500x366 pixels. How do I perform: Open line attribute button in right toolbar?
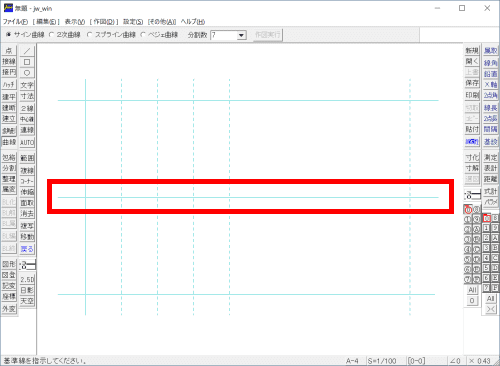[472, 194]
